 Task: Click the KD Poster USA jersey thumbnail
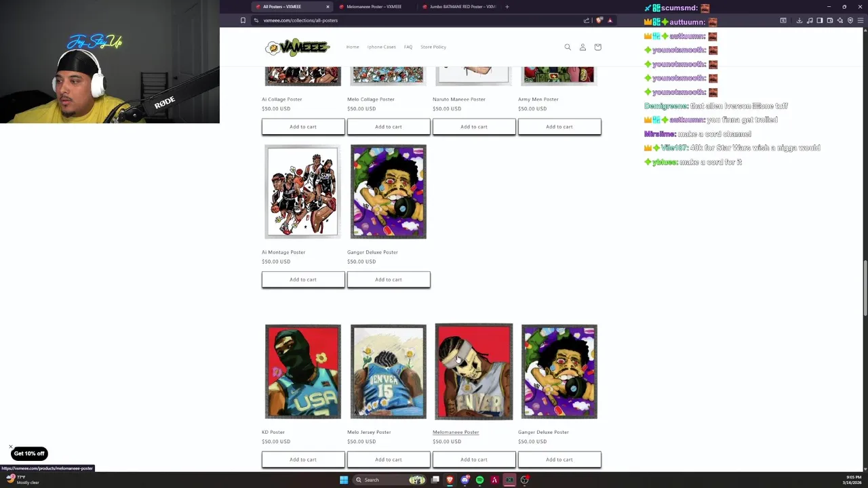(303, 371)
